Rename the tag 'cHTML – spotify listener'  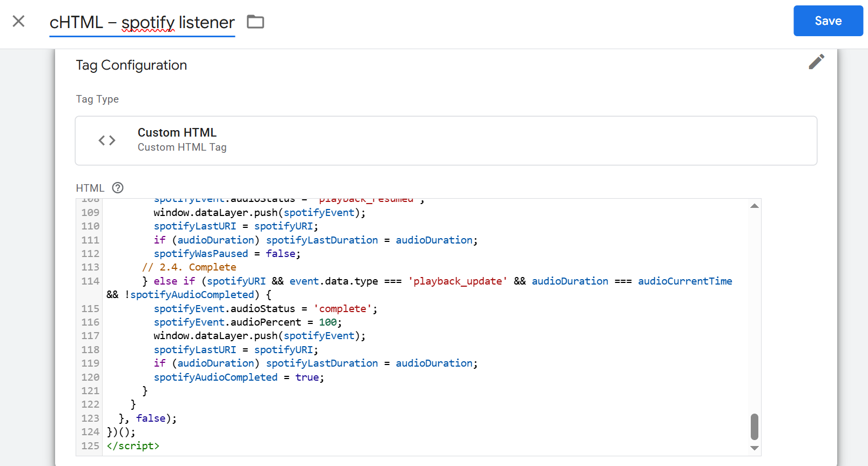(x=142, y=22)
